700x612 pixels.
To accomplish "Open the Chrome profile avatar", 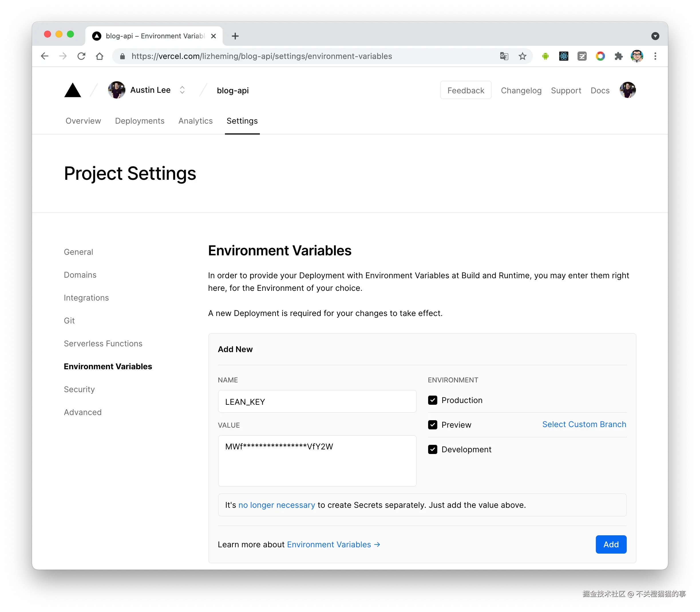I will (x=637, y=56).
